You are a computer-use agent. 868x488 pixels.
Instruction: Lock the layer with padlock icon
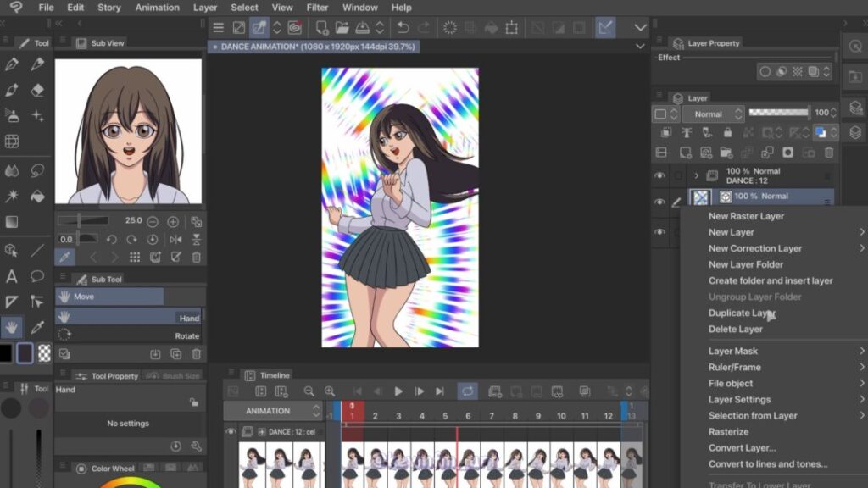point(727,133)
